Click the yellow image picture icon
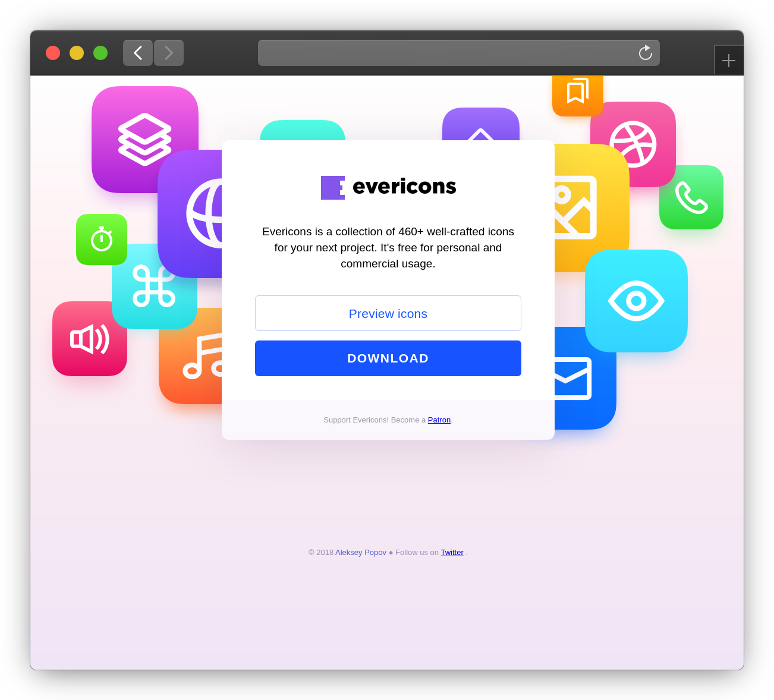The height and width of the screenshot is (700, 774). click(591, 208)
